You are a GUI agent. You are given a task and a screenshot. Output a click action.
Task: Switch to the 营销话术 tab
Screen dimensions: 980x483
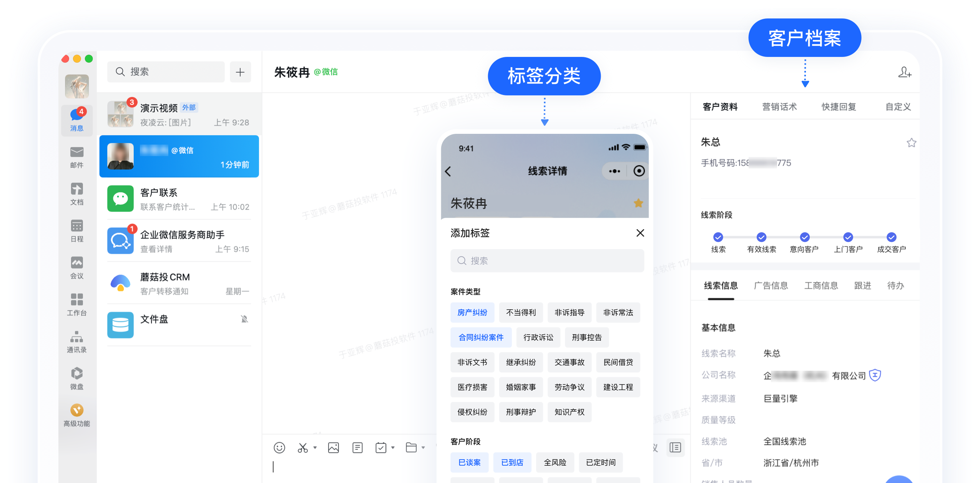pos(780,107)
